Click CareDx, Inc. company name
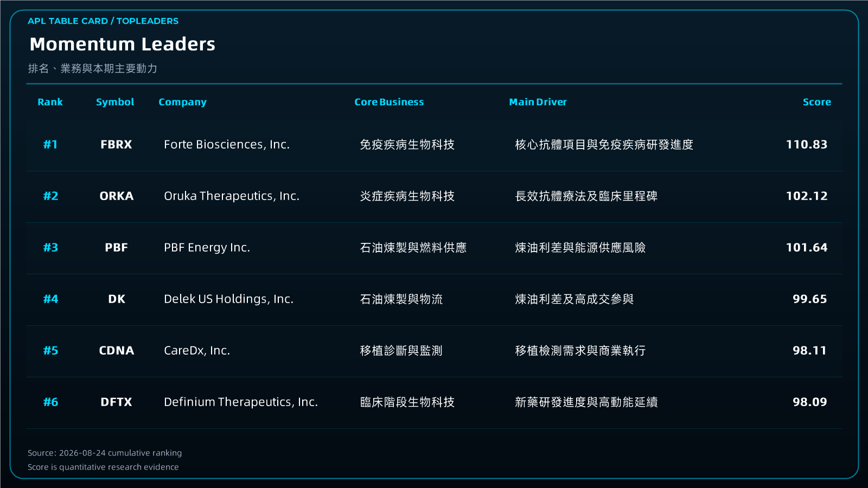 tap(197, 350)
